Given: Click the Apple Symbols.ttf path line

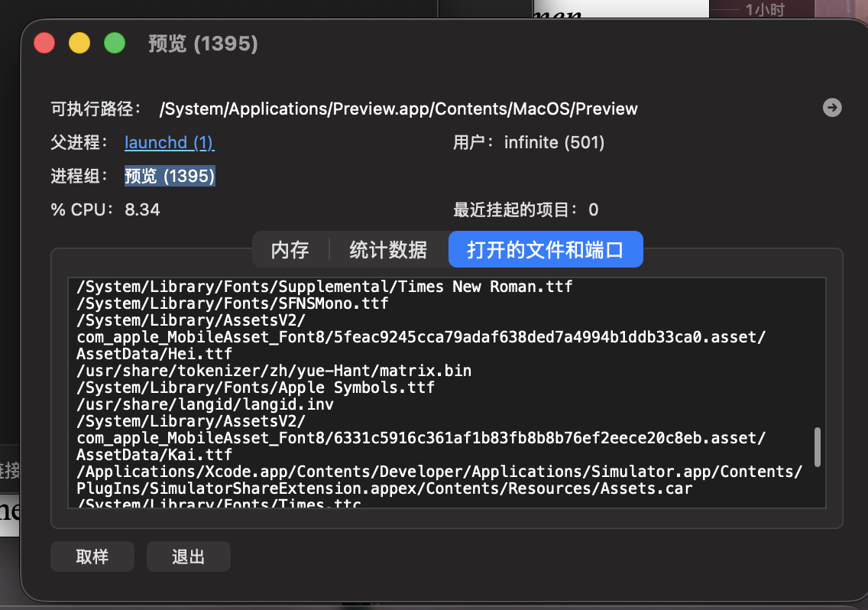Looking at the screenshot, I should [x=256, y=388].
